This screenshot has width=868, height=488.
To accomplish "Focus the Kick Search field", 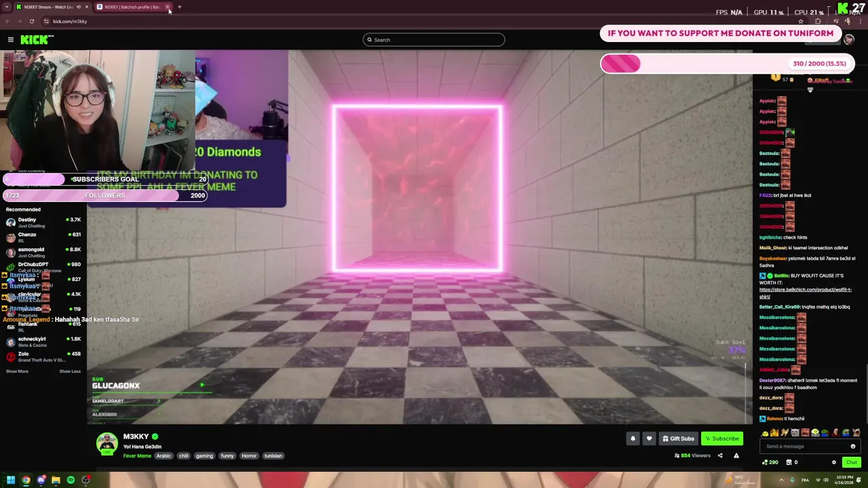I will coord(434,40).
